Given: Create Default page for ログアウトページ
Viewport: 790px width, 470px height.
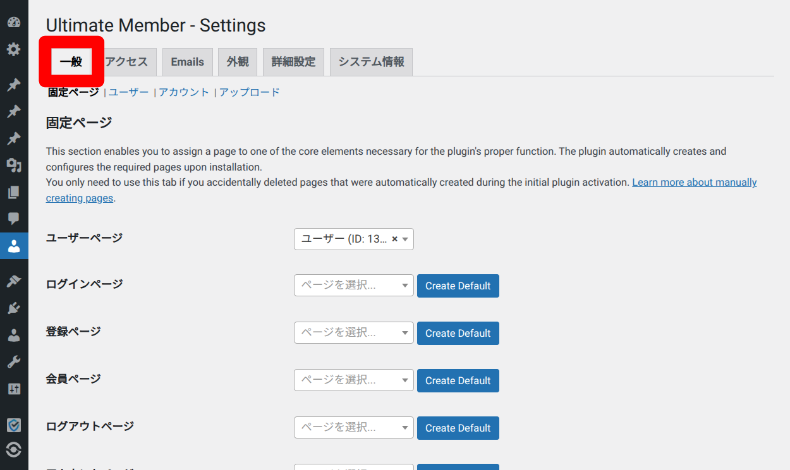Looking at the screenshot, I should [458, 428].
